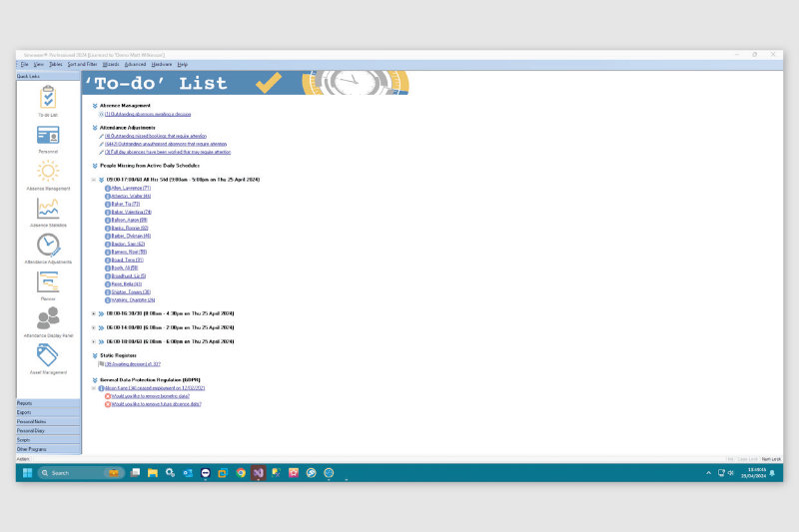This screenshot has width=799, height=532.
Task: Open the Absence Statistics chart icon
Action: (48, 209)
